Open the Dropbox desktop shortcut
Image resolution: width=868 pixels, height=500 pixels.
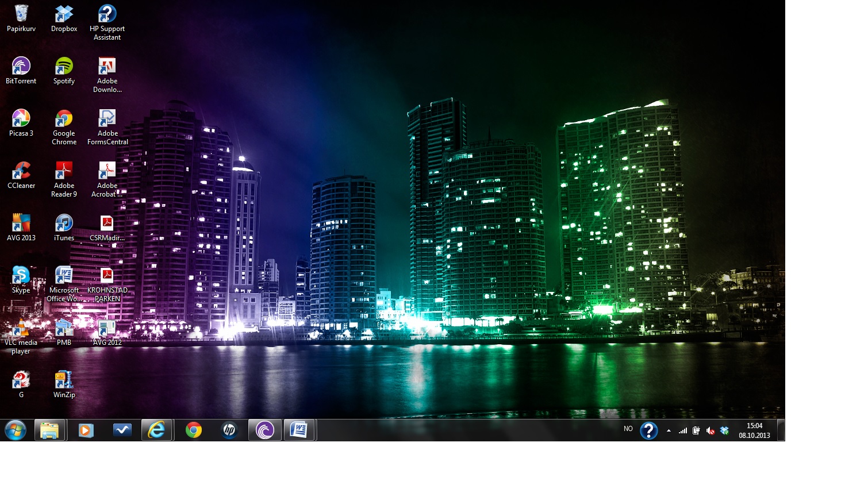[64, 18]
